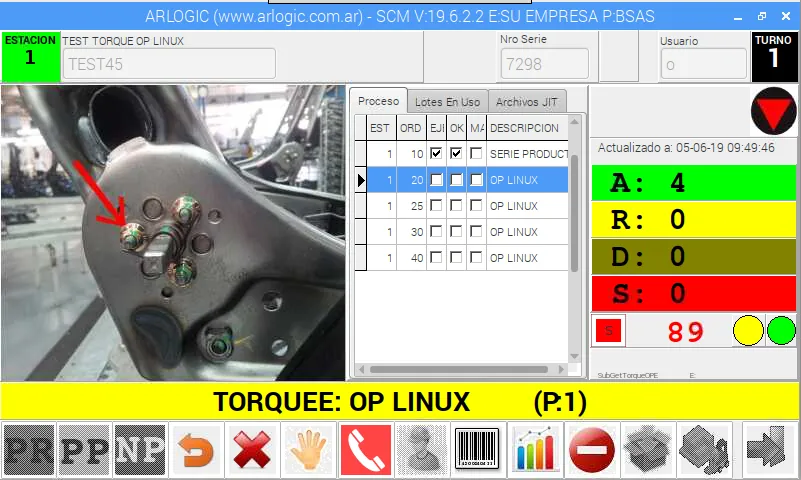801x480 pixels.
Task: Click the stacked boxes icon
Action: point(704,450)
